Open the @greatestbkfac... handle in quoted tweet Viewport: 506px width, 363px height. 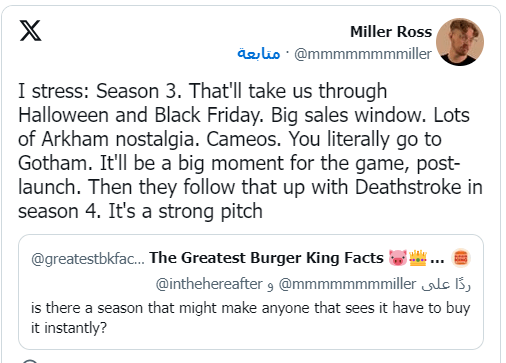[x=88, y=259]
